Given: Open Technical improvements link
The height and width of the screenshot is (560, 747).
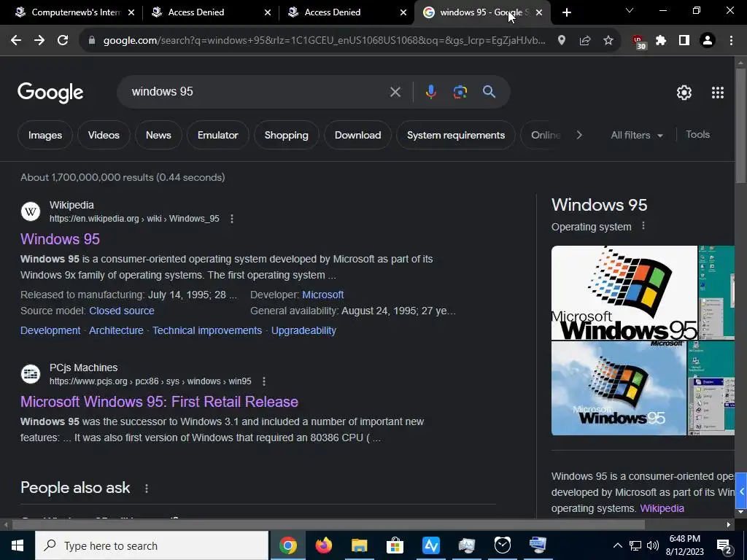Looking at the screenshot, I should [x=207, y=330].
